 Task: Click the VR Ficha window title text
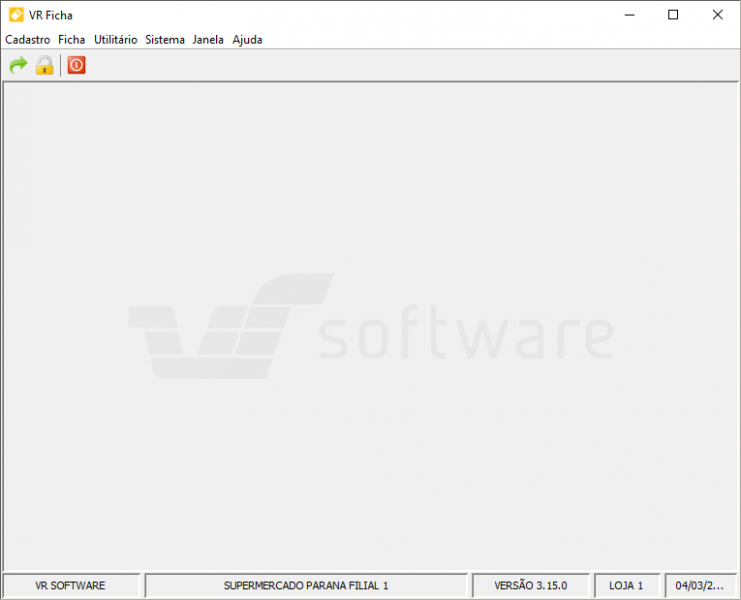tap(51, 15)
